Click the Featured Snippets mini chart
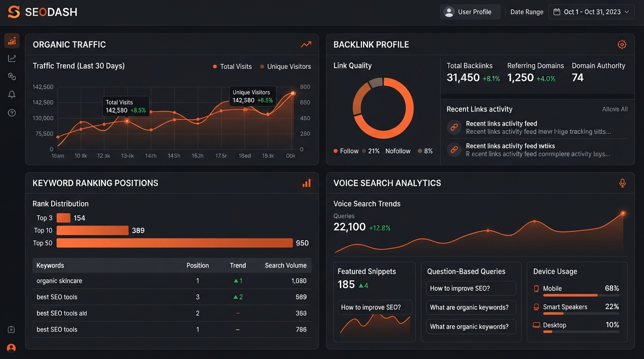 click(375, 327)
